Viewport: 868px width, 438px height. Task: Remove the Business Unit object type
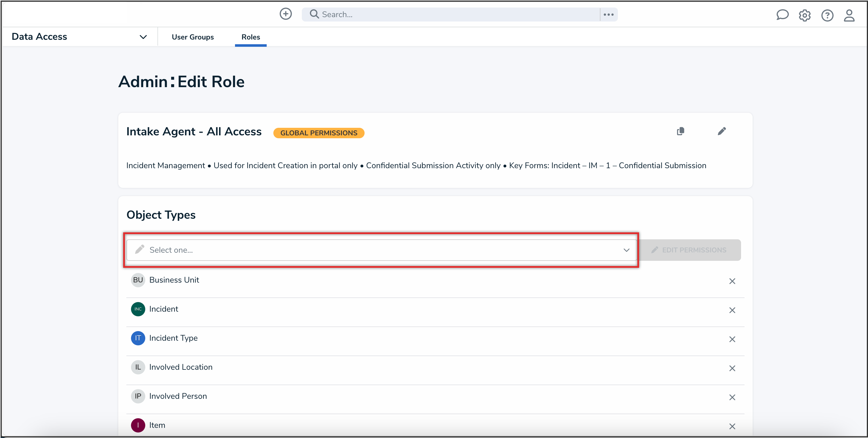(732, 281)
